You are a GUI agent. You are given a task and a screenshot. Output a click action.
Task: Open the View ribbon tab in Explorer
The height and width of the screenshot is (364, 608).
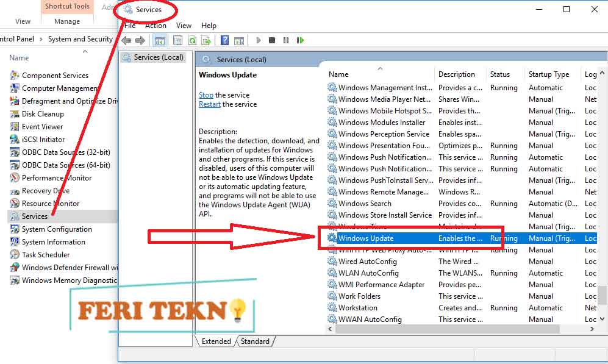(x=23, y=21)
